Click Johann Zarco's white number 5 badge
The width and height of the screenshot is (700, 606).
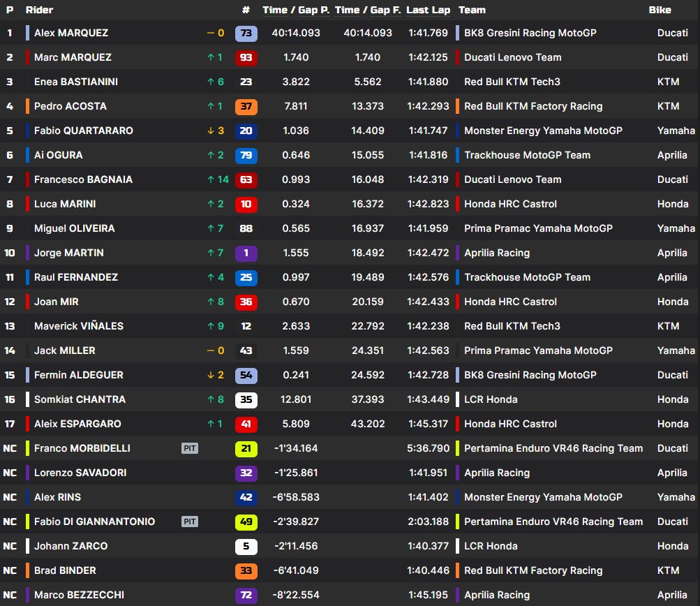246,546
